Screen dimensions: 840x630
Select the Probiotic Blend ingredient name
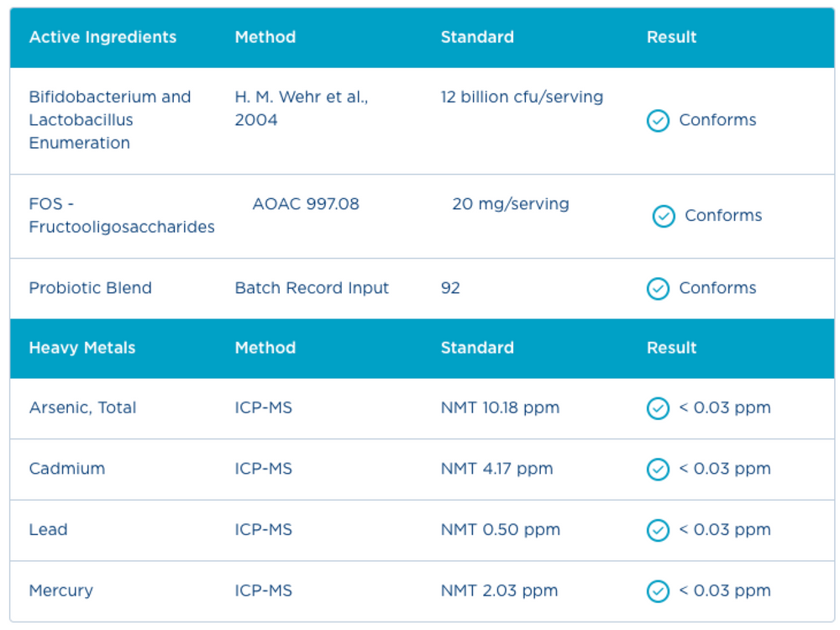click(91, 288)
